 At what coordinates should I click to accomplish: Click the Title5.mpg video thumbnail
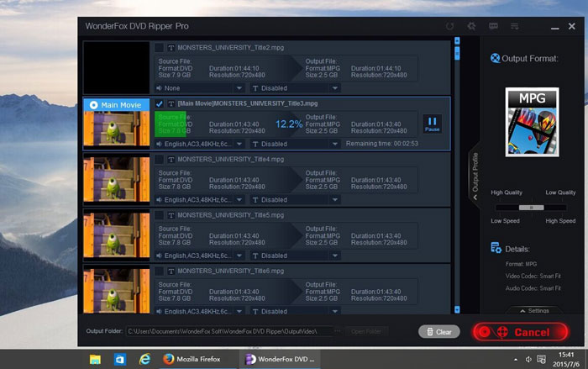pyautogui.click(x=117, y=235)
